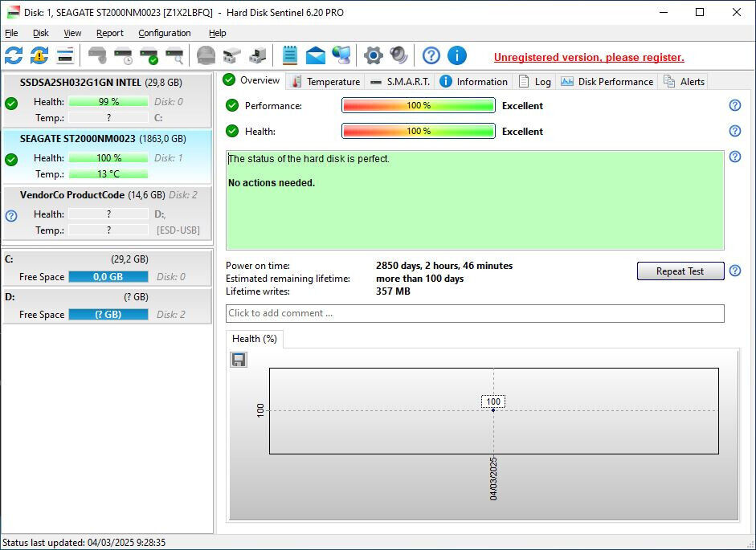The image size is (756, 550).
Task: Switch to the Information tab
Action: [x=473, y=81]
